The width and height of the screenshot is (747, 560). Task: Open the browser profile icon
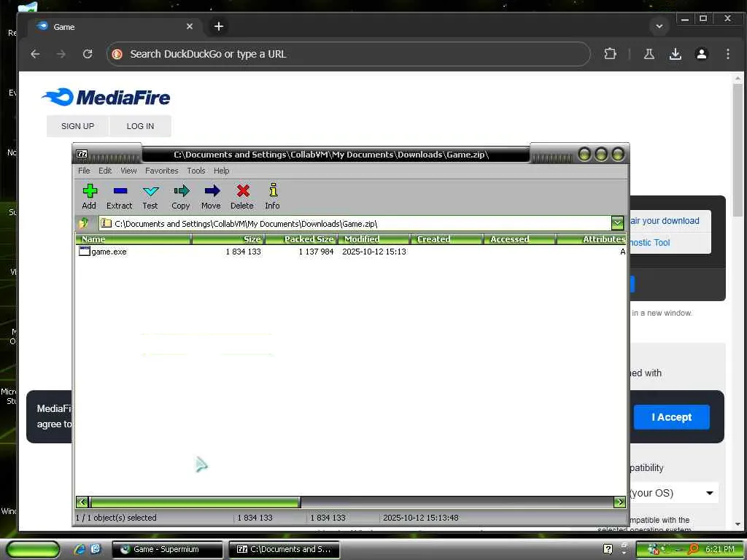[701, 54]
